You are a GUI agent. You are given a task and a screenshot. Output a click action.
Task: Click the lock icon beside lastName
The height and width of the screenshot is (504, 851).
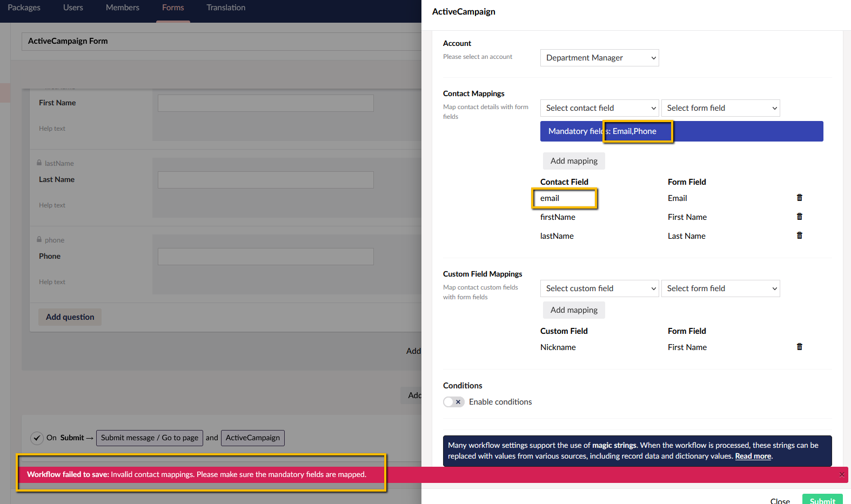point(39,163)
